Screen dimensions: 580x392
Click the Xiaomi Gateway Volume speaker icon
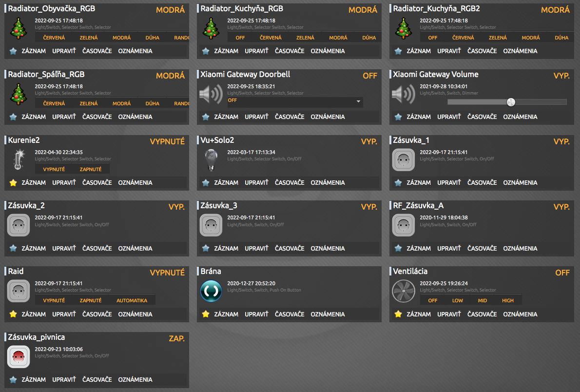point(404,94)
